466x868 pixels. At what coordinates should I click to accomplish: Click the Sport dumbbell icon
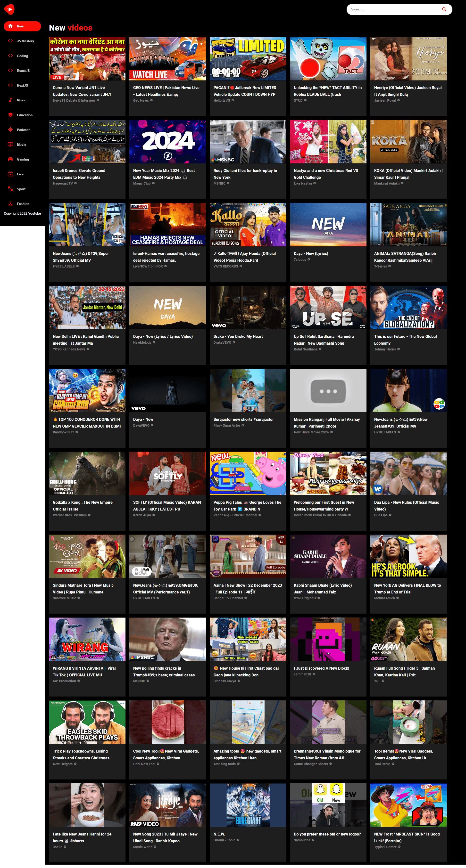point(10,189)
